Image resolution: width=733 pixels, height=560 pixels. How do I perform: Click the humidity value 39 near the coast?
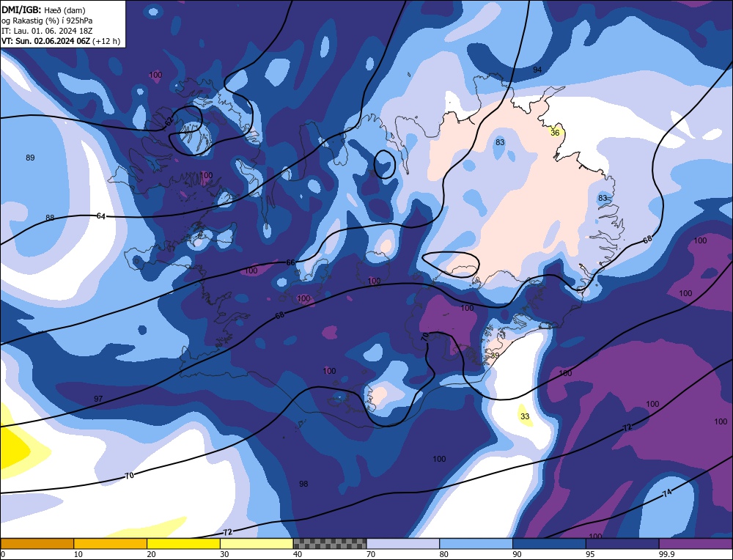[495, 355]
